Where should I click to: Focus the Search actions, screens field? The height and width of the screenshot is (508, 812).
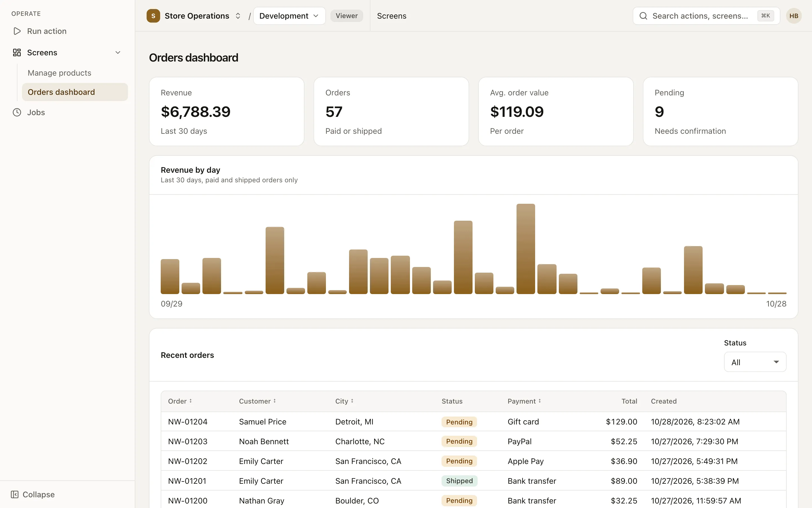tap(706, 16)
